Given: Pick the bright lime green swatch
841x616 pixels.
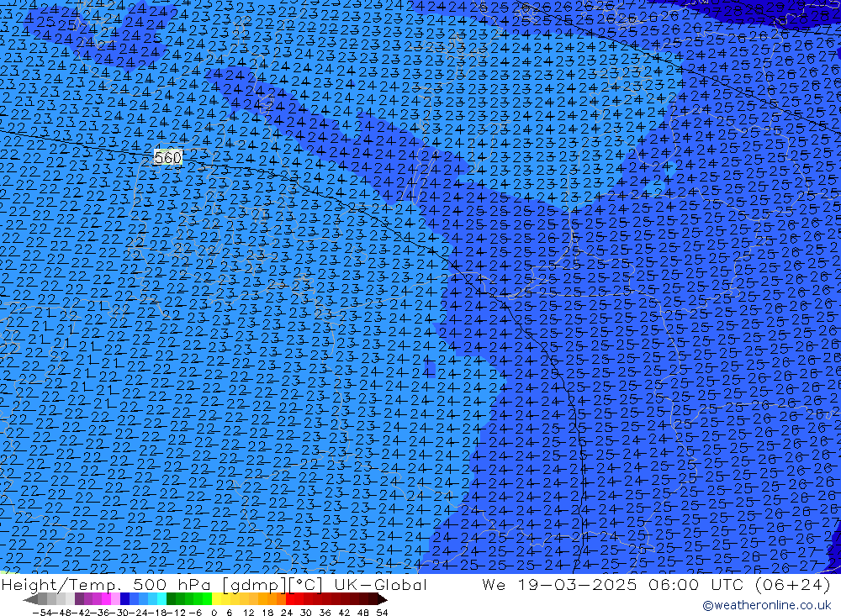Looking at the screenshot, I should tap(207, 599).
